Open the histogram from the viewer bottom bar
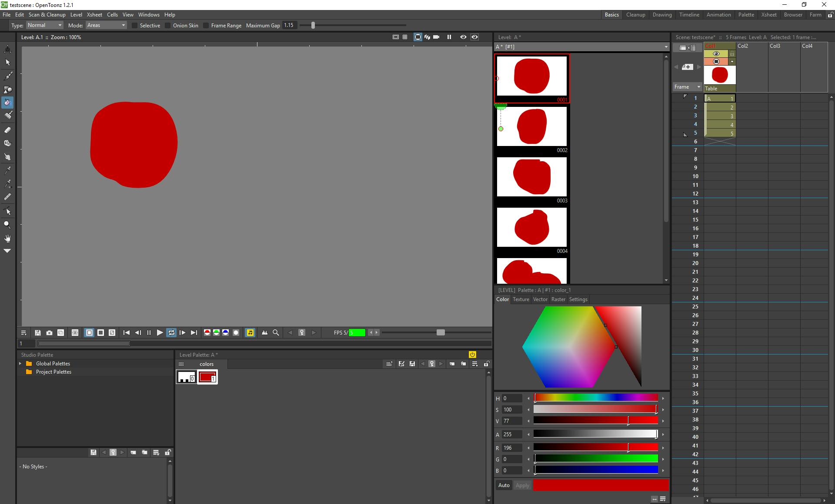 click(x=265, y=332)
